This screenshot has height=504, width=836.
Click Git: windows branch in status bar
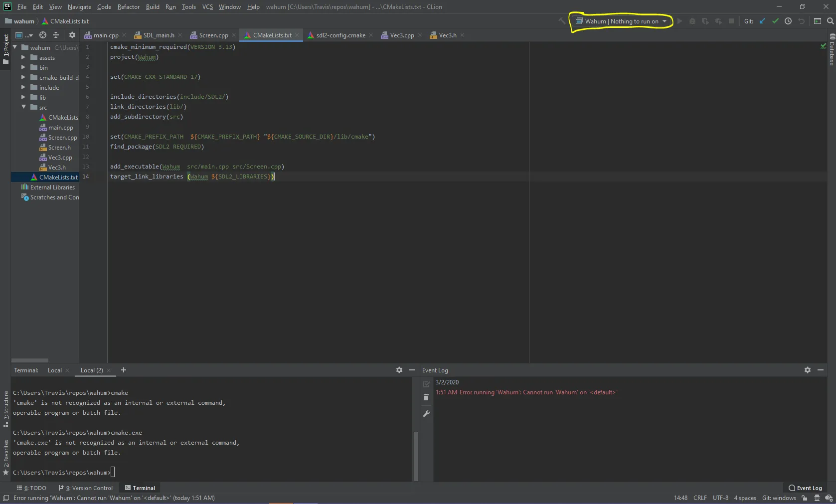coord(779,498)
